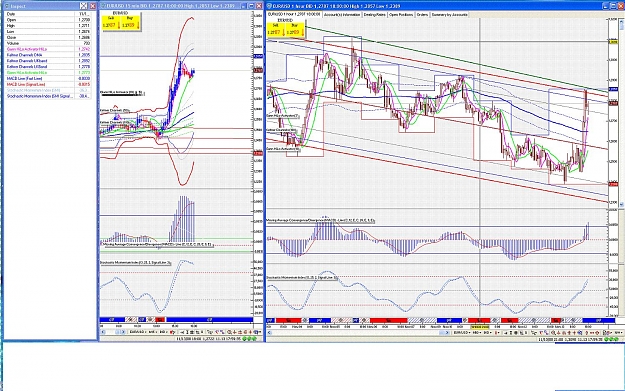Select the pink Gann HiLo Activator row

click(x=48, y=49)
